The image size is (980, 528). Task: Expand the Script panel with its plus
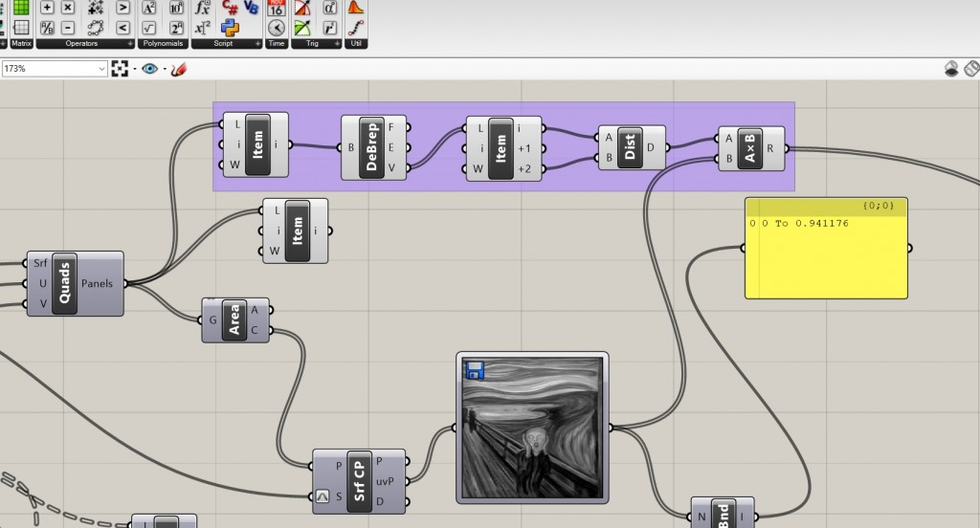257,44
